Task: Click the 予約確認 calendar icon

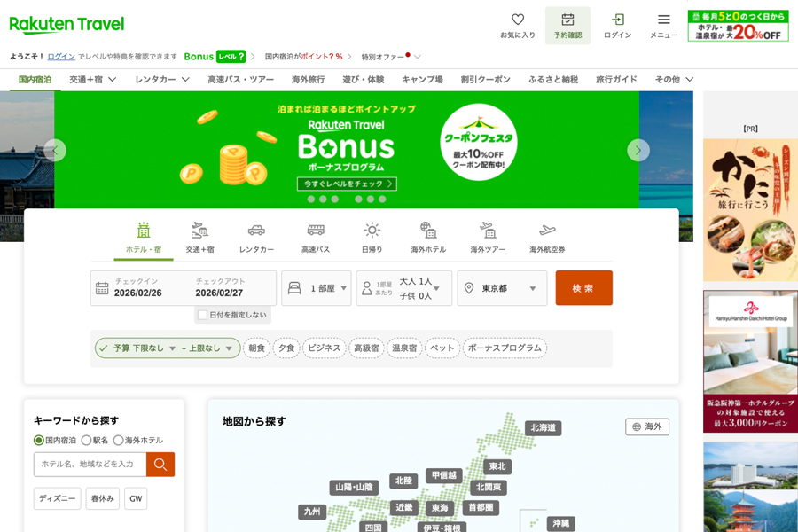Action: click(567, 20)
